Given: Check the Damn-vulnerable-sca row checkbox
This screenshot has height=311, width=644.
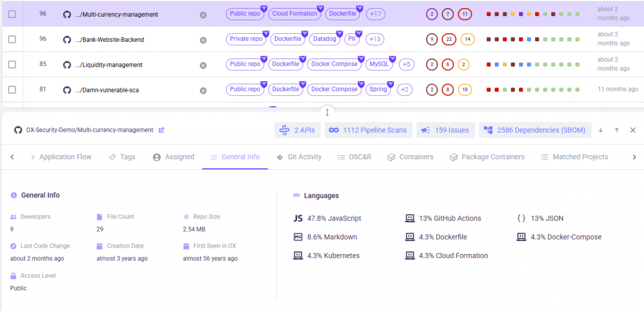Looking at the screenshot, I should (12, 90).
